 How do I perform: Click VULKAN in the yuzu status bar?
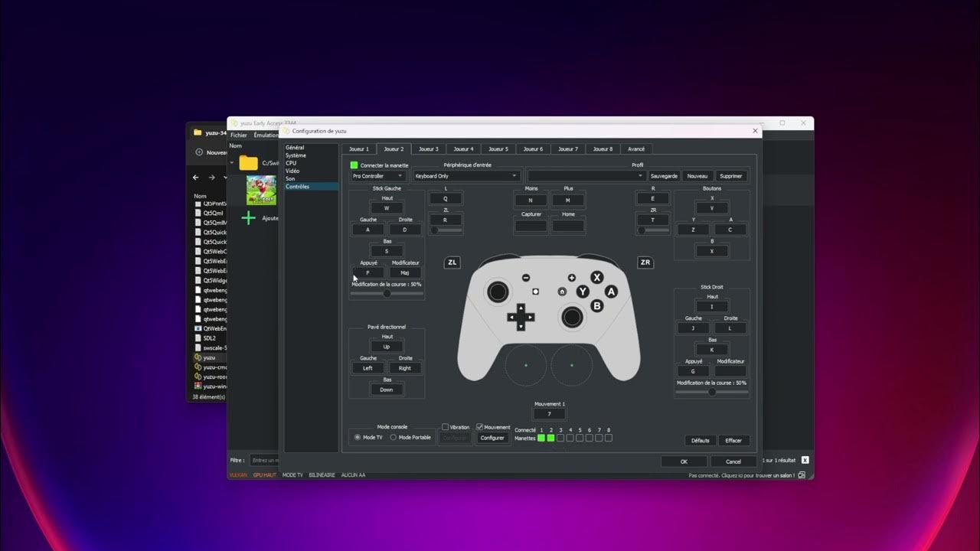pyautogui.click(x=238, y=475)
